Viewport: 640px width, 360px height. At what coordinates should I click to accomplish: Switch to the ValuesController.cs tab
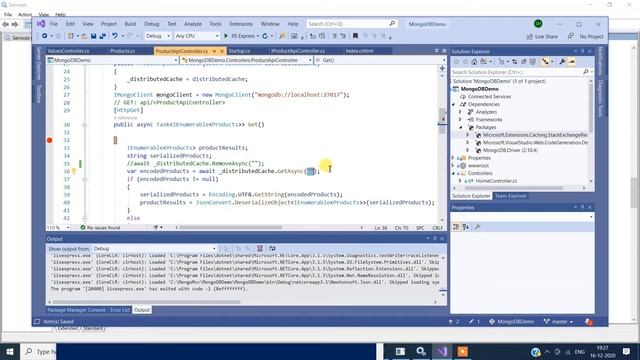(68, 51)
